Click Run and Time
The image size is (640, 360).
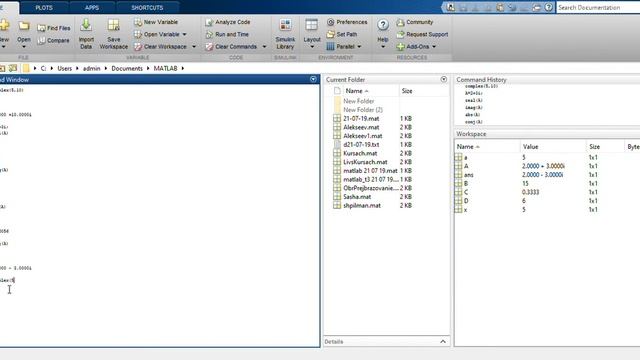point(227,34)
